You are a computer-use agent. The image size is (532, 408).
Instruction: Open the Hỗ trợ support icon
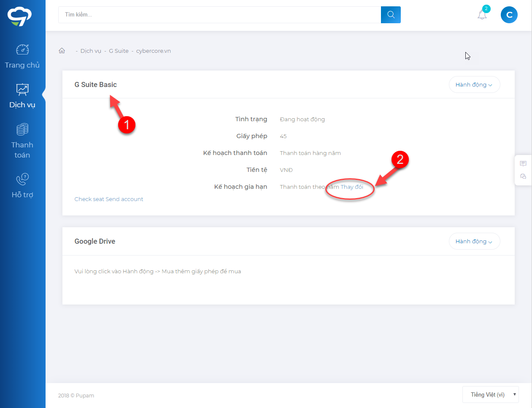[x=22, y=179]
